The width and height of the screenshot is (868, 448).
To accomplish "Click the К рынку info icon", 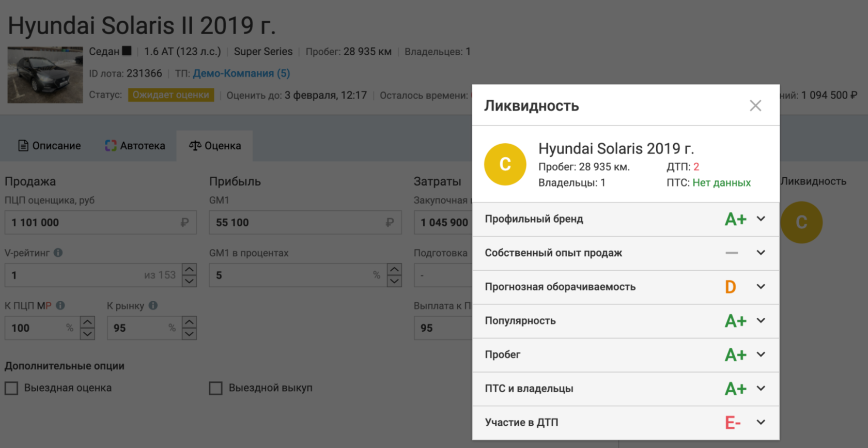I will 153,305.
